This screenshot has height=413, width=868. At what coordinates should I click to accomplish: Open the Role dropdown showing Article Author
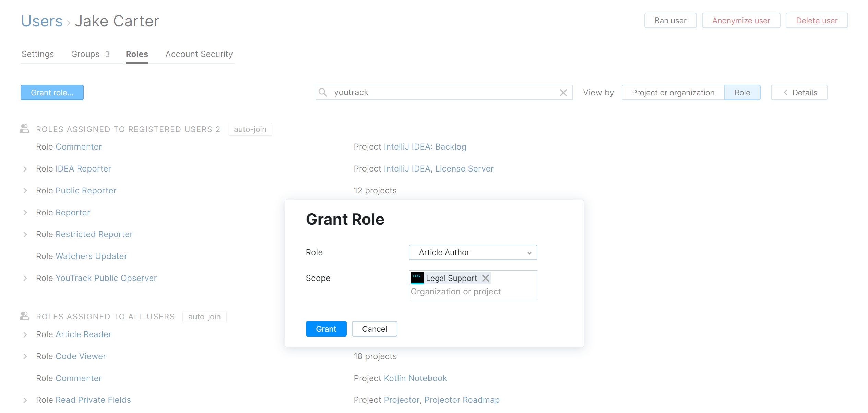473,252
